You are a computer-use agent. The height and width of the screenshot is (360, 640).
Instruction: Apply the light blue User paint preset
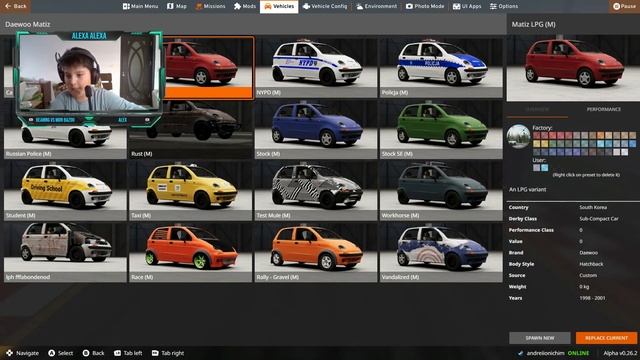[544, 168]
